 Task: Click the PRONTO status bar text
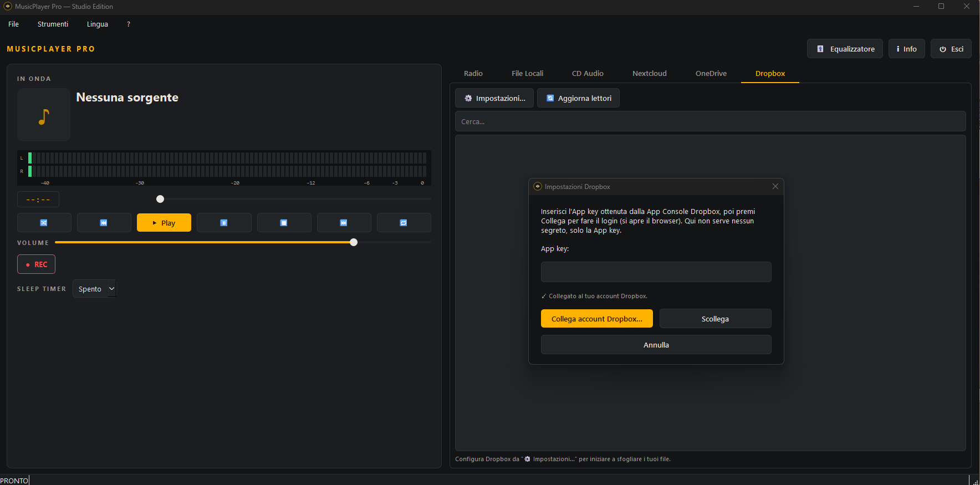coord(14,481)
